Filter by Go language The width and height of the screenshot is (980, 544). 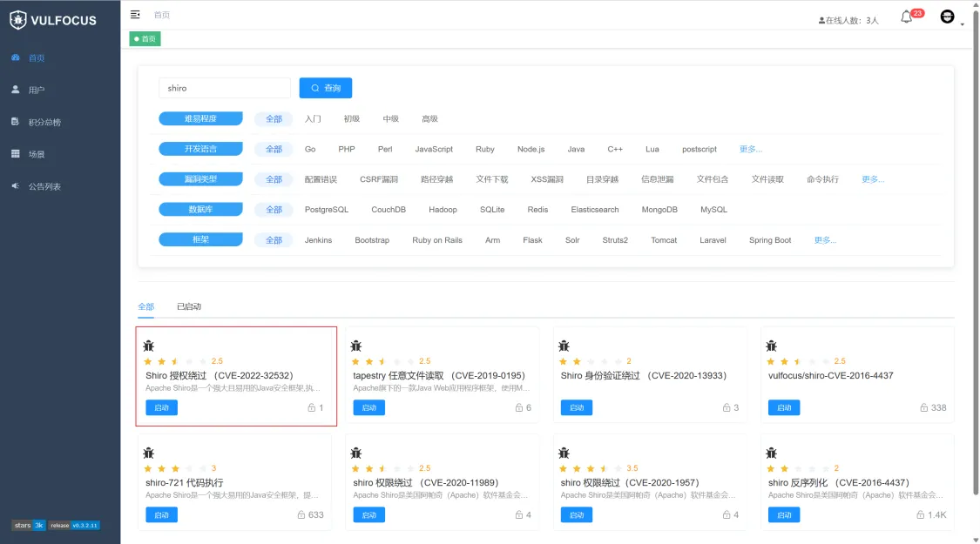310,149
